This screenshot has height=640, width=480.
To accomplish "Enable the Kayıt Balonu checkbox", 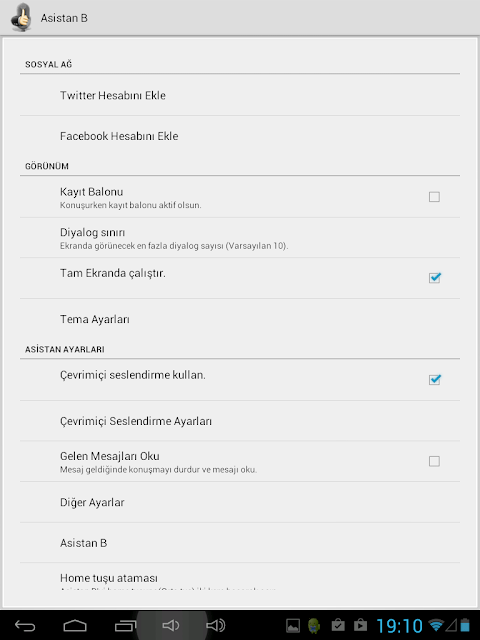I will coord(434,197).
